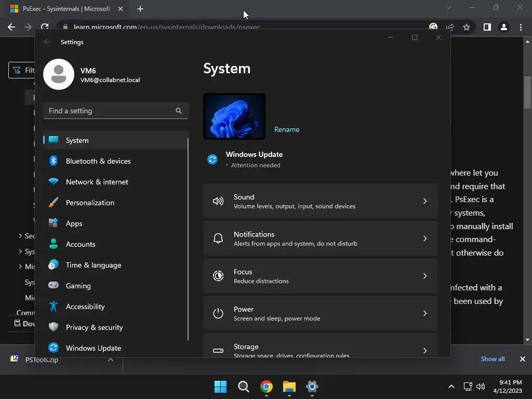Click the Chrome page scrollbar thumb
This screenshot has height=399, width=532.
[x=527, y=92]
